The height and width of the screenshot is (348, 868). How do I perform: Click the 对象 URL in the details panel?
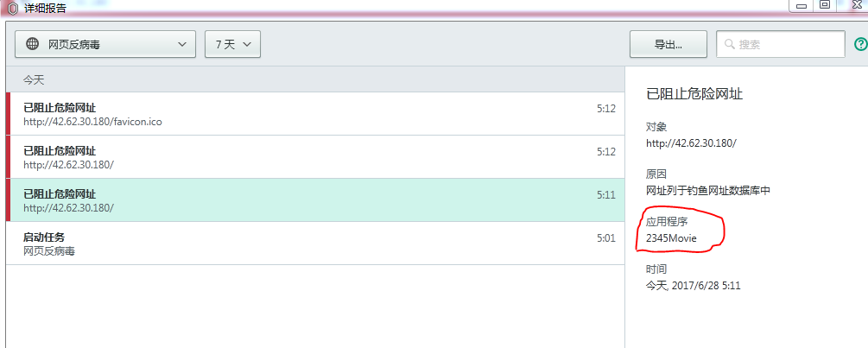click(691, 143)
